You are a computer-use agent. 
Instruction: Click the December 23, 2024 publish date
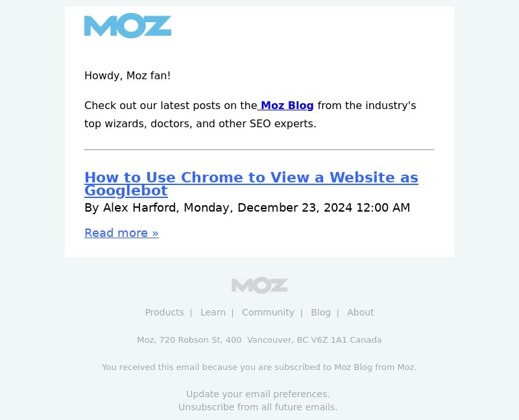pyautogui.click(x=295, y=208)
